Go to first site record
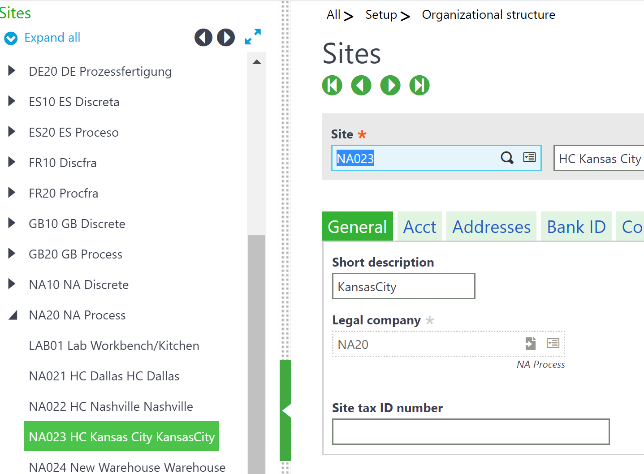Screen dimensions: 644x474 [332, 86]
